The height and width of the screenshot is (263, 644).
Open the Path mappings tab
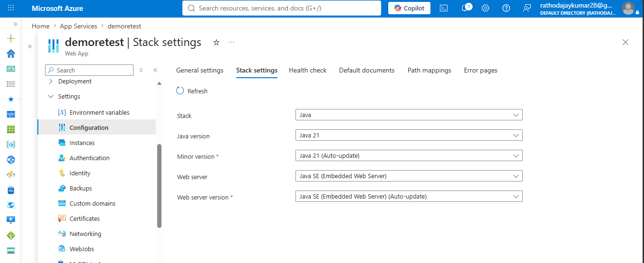[x=429, y=70]
